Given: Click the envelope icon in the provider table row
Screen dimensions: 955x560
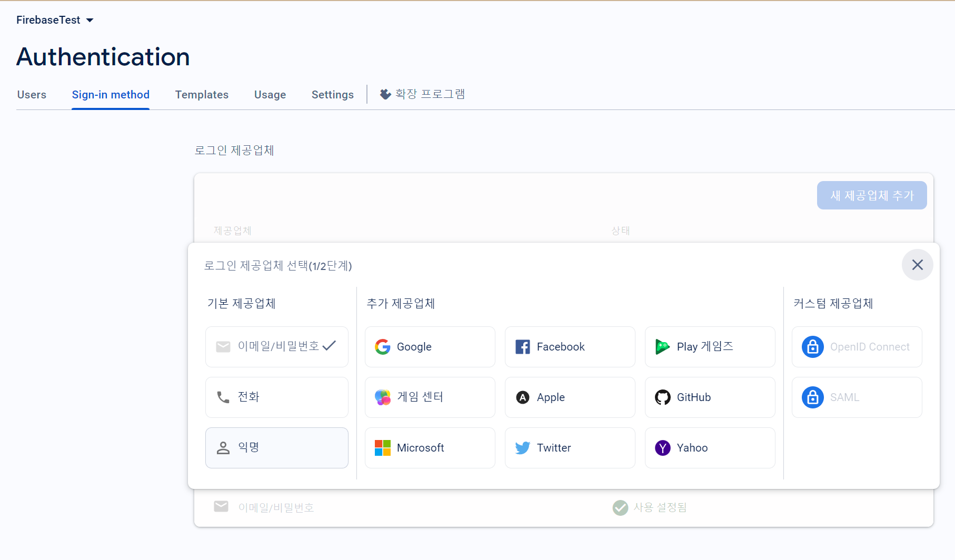Looking at the screenshot, I should point(221,506).
